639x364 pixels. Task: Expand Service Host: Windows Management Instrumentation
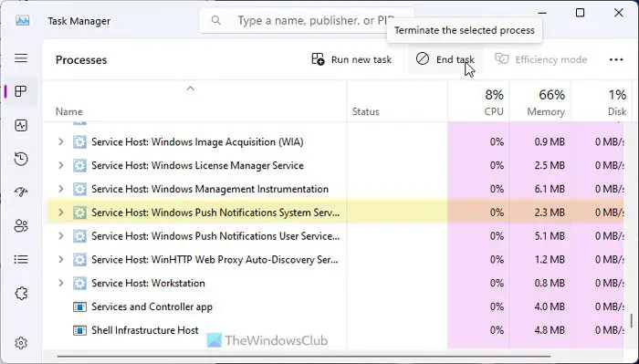(x=61, y=189)
